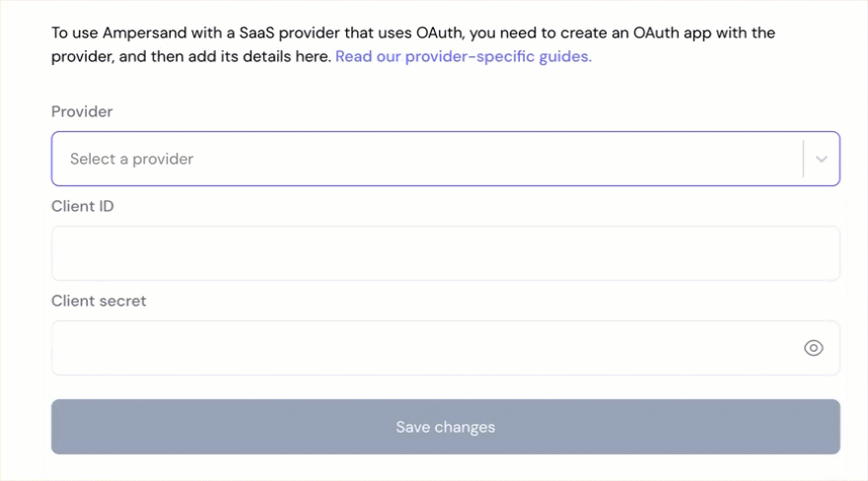
Task: Click the Provider field label
Action: (x=82, y=111)
